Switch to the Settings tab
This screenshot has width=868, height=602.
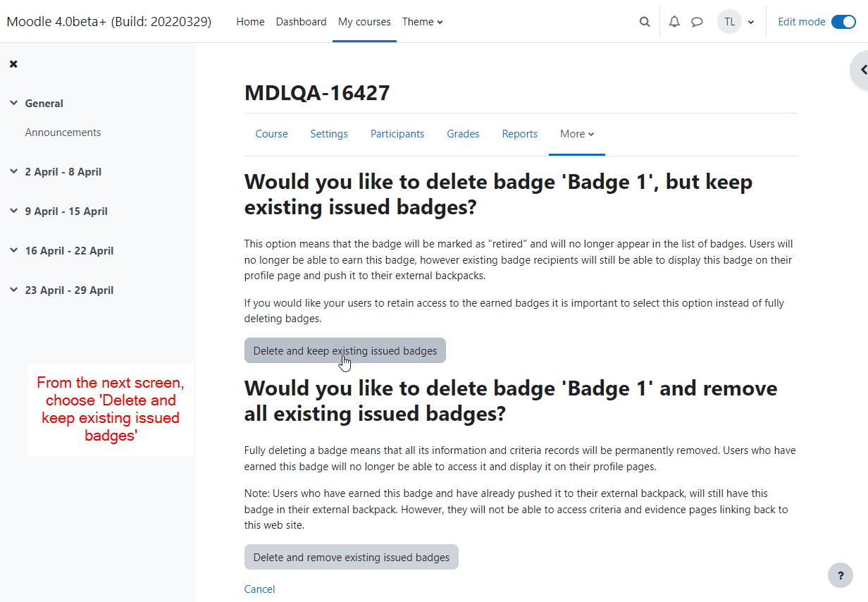(x=329, y=134)
